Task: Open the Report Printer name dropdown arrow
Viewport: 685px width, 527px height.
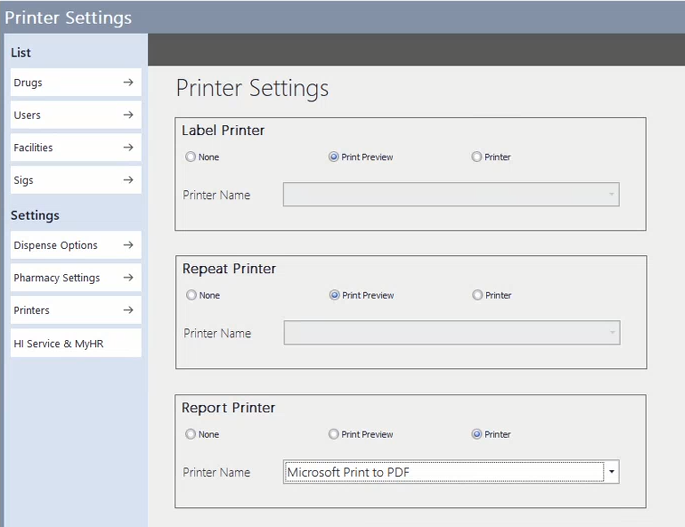Action: 611,472
